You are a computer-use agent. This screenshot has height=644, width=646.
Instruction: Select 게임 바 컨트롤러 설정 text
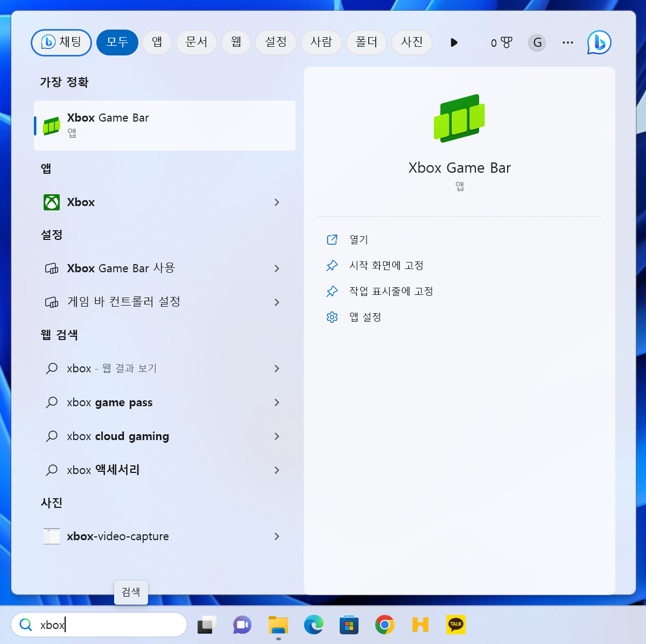(124, 302)
